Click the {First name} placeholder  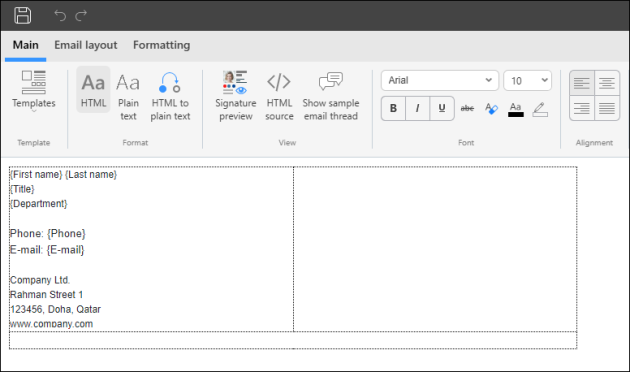36,174
